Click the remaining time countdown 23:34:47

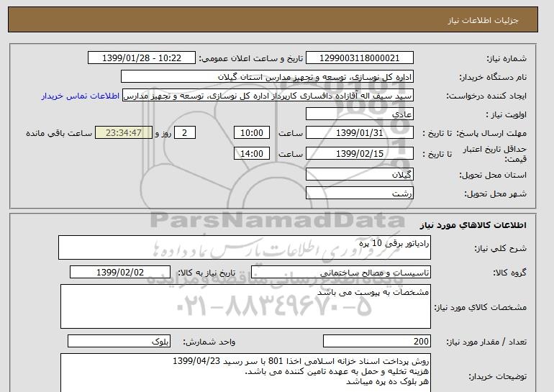click(124, 133)
